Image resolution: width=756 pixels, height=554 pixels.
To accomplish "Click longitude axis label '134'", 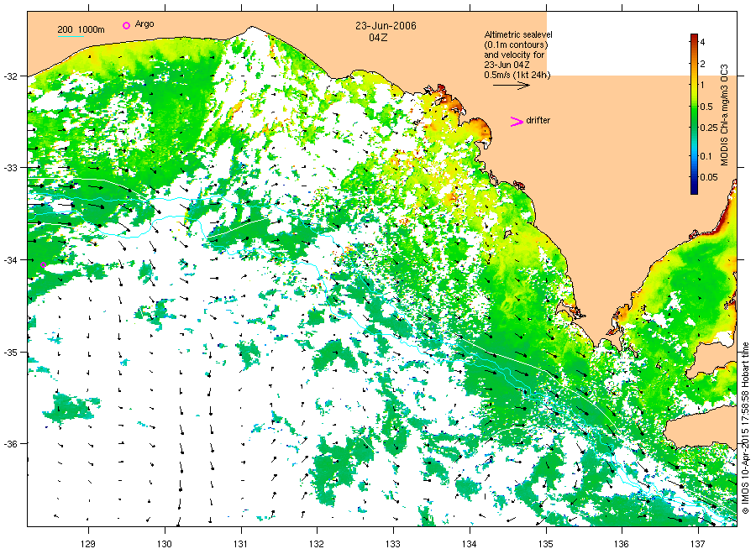I will tap(470, 544).
